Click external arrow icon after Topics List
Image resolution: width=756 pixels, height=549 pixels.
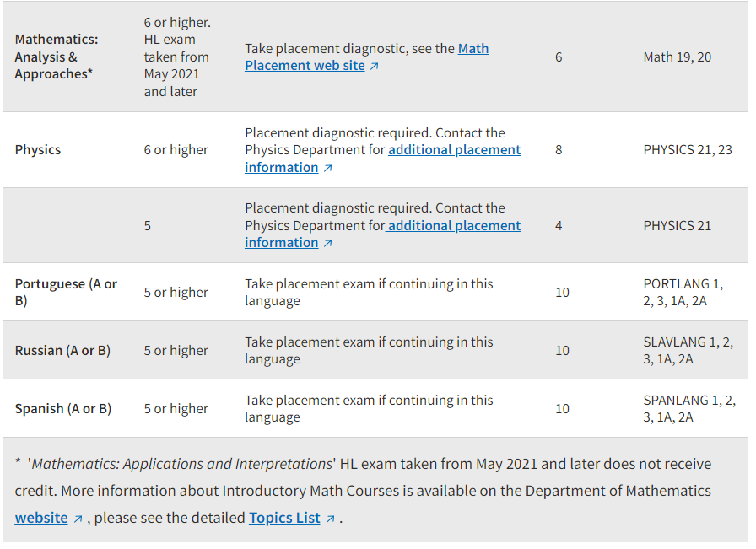[x=330, y=519]
